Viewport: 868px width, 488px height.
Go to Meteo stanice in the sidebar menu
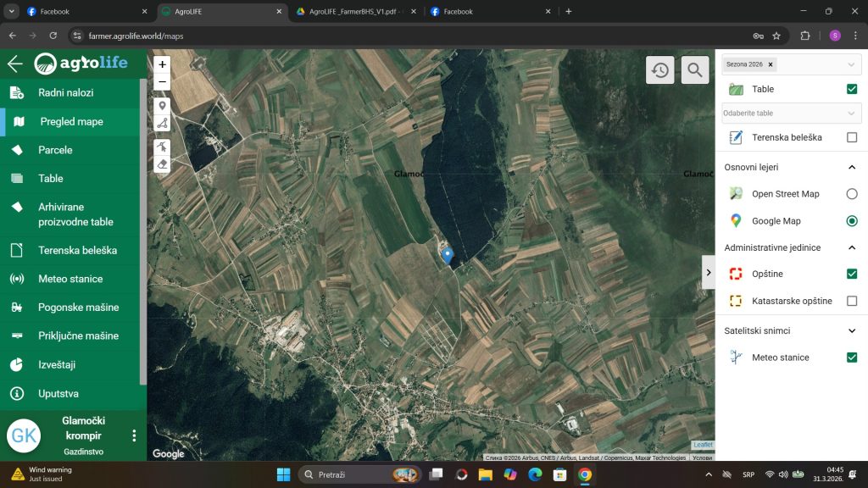(70, 279)
